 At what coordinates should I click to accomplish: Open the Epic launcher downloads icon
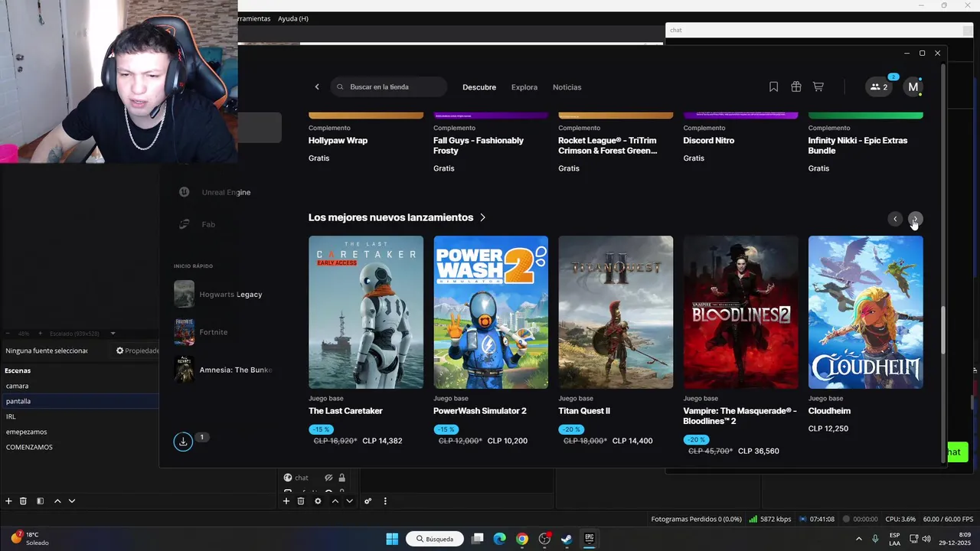[183, 442]
